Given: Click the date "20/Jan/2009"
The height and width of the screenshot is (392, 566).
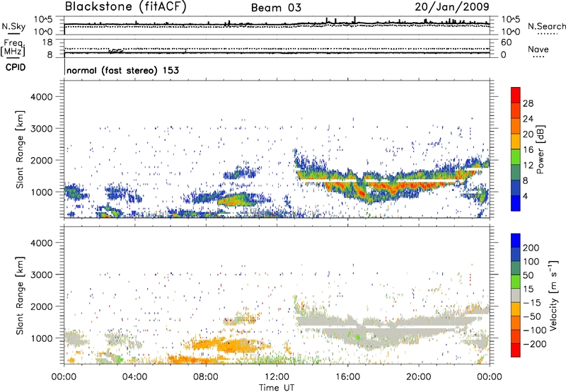Looking at the screenshot, I should point(452,7).
